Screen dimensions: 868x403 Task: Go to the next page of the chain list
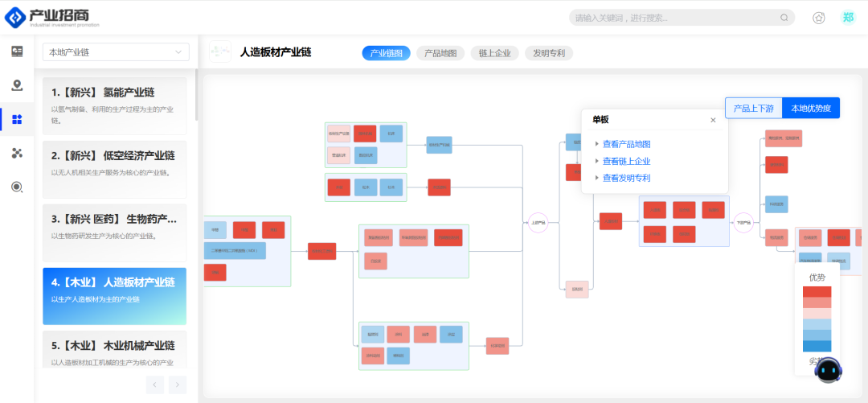(x=178, y=384)
